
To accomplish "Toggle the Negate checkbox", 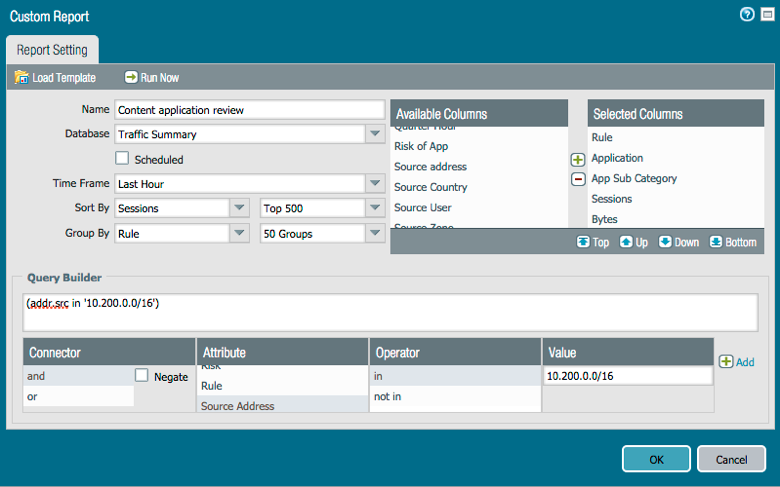I will point(142,375).
